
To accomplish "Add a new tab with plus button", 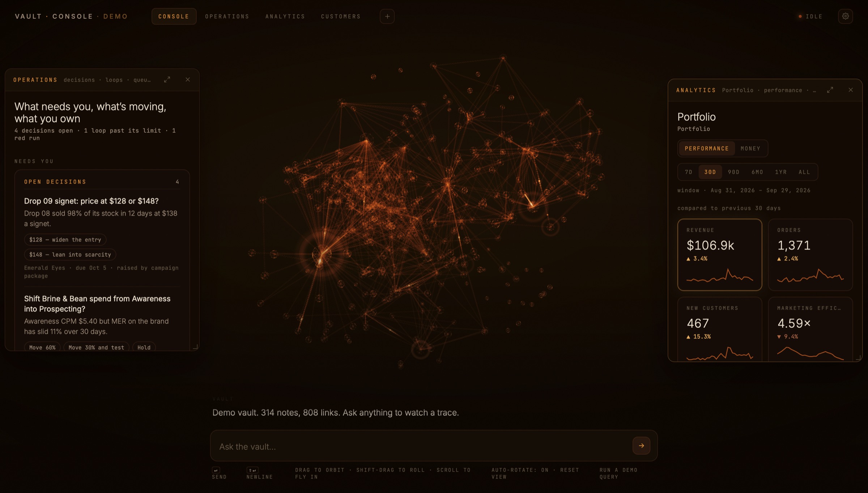I will tap(387, 16).
